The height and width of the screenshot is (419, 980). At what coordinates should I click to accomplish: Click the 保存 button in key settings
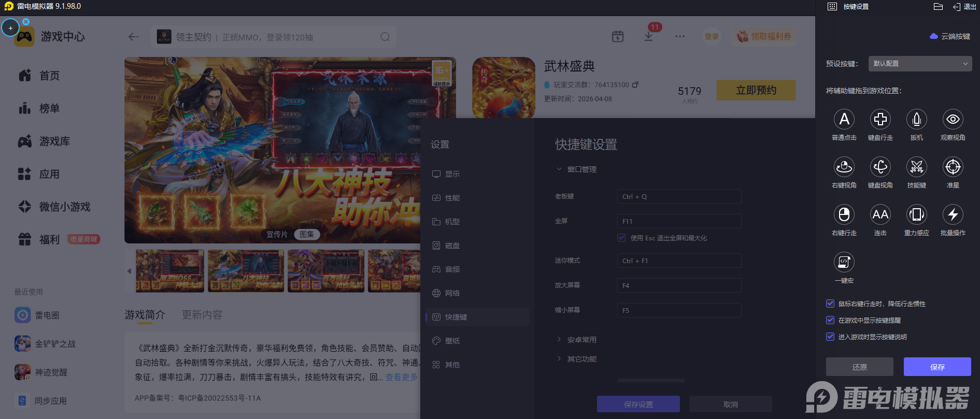click(x=937, y=367)
